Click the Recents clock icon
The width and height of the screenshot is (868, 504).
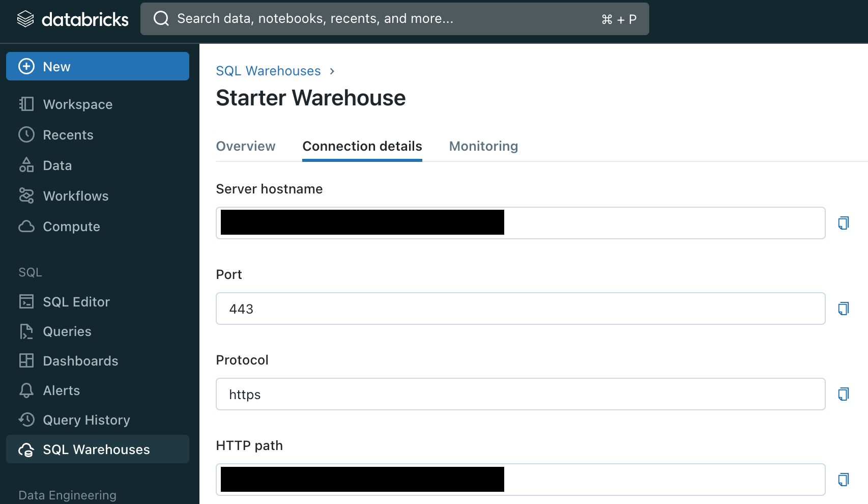point(26,134)
